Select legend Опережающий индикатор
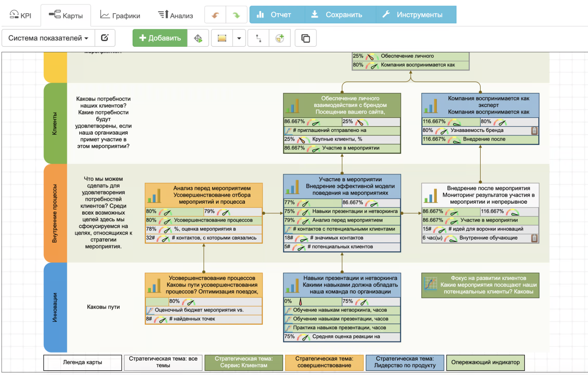Image resolution: width=588 pixels, height=375 pixels. point(486,363)
